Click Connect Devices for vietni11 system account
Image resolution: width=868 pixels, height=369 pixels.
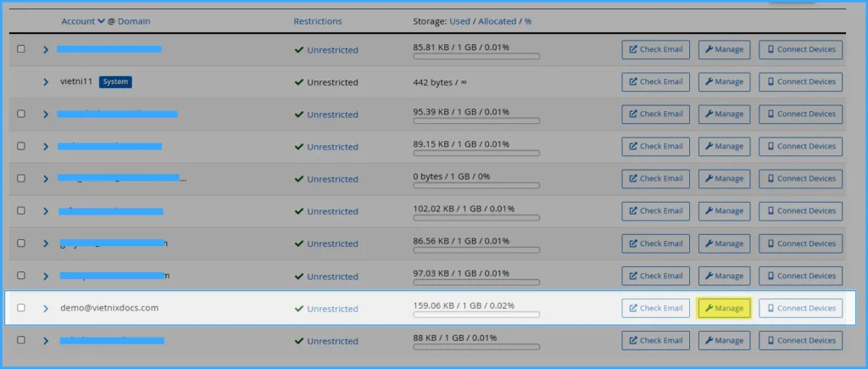pyautogui.click(x=800, y=81)
